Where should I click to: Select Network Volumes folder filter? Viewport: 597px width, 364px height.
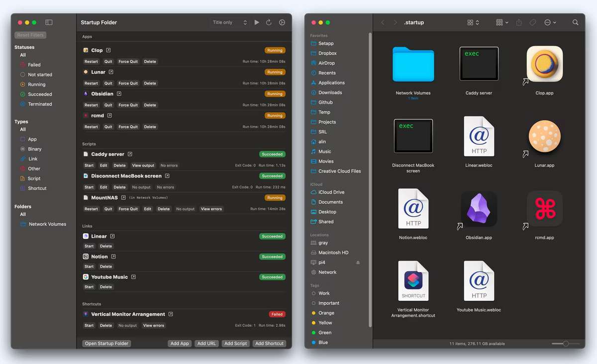point(43,224)
